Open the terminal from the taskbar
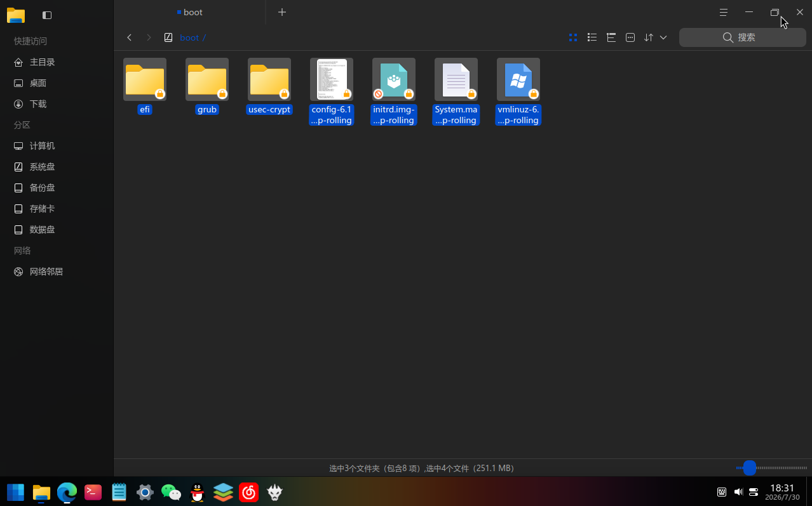This screenshot has width=812, height=506. pos(93,492)
